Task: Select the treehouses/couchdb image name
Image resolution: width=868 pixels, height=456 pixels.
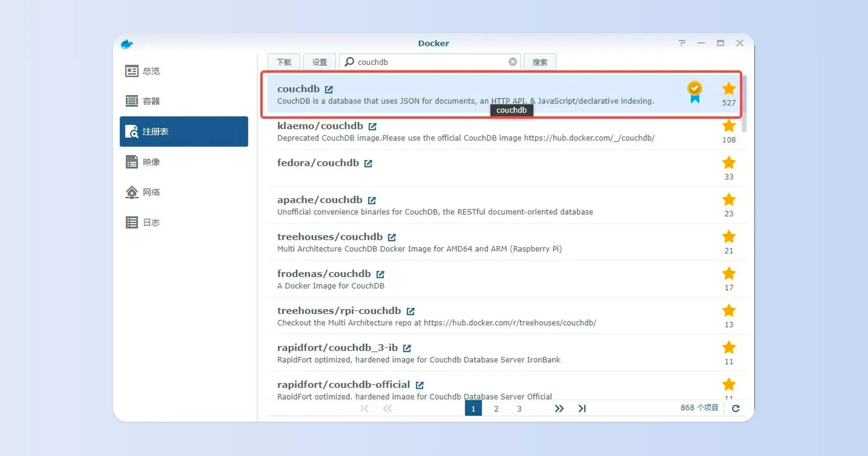Action: click(329, 237)
